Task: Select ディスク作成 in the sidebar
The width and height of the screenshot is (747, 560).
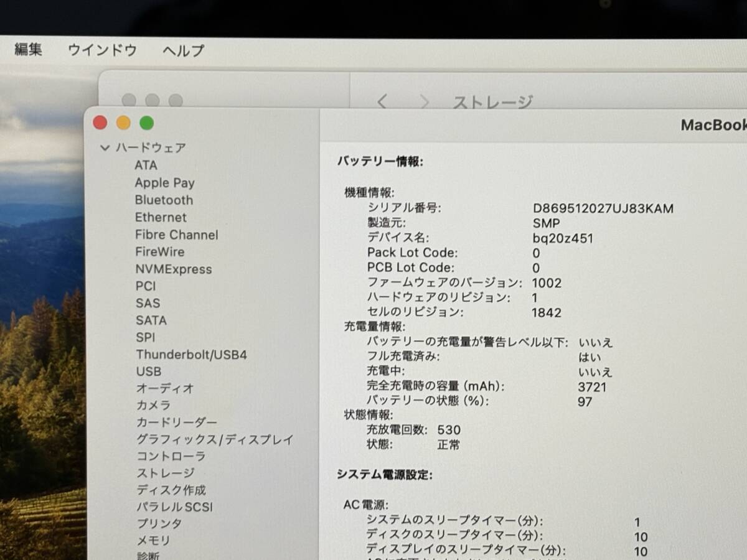Action: click(171, 490)
